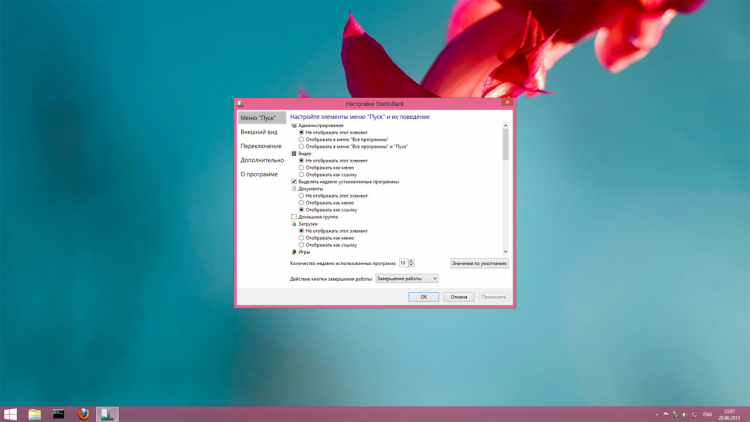
Task: Close the Настройки StartIsBack window
Action: click(507, 102)
